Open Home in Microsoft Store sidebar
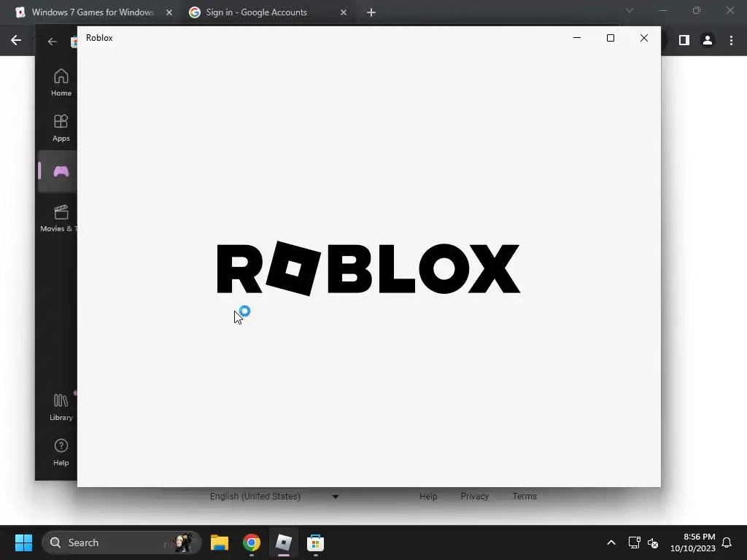 tap(61, 82)
